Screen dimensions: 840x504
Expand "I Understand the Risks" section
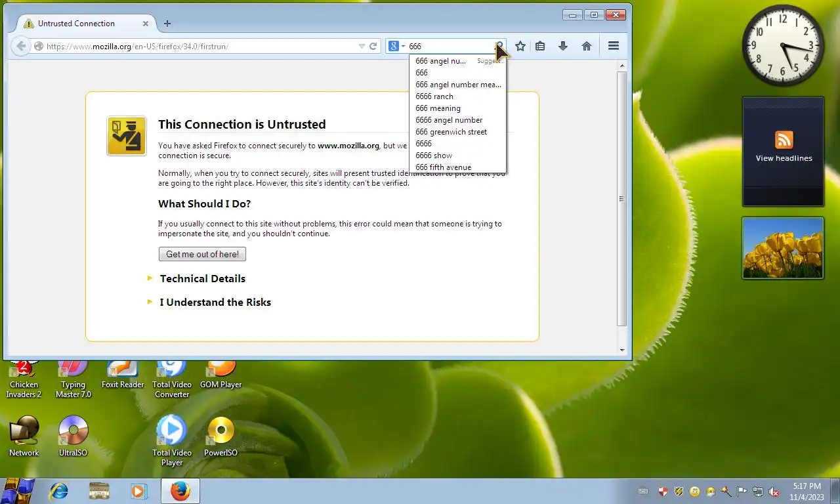(x=215, y=302)
